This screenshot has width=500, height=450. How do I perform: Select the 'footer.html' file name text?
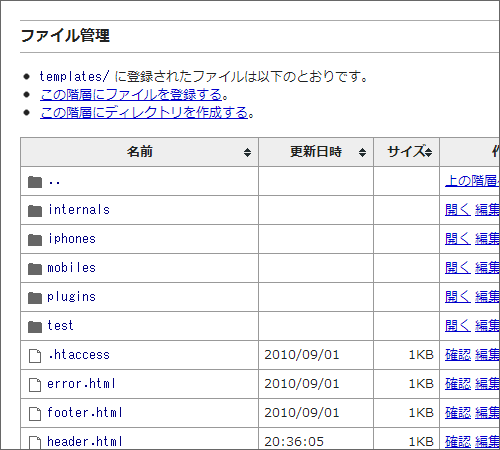click(85, 413)
